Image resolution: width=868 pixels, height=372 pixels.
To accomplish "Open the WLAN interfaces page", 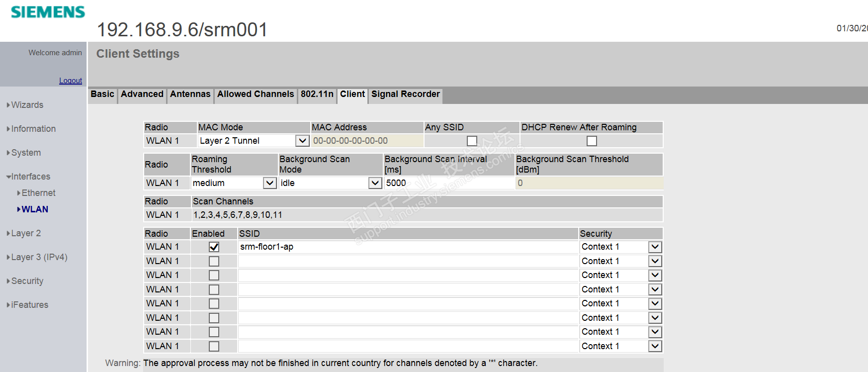I will pyautogui.click(x=35, y=209).
